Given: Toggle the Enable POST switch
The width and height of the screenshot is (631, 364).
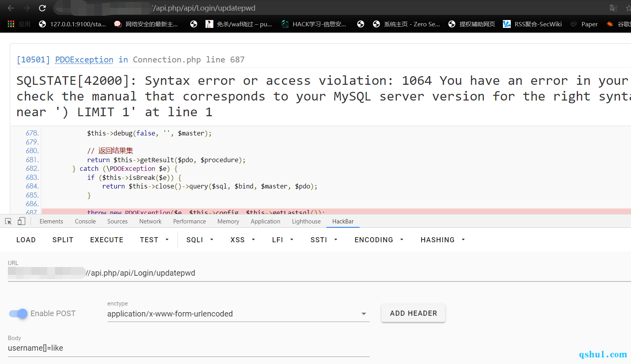Looking at the screenshot, I should pos(18,313).
